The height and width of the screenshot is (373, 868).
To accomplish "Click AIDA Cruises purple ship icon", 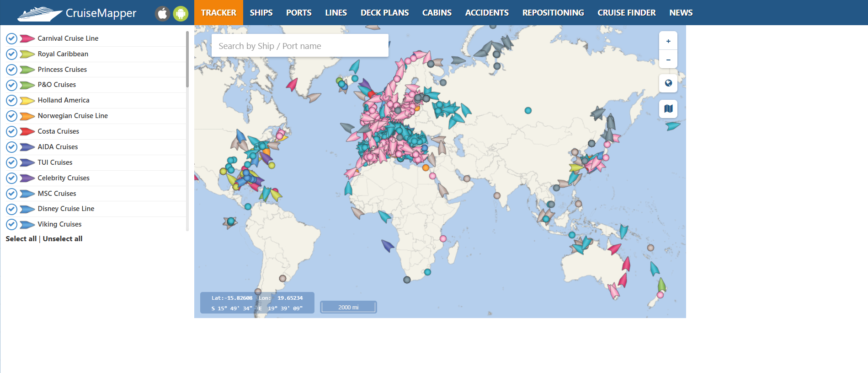I will click(x=27, y=147).
